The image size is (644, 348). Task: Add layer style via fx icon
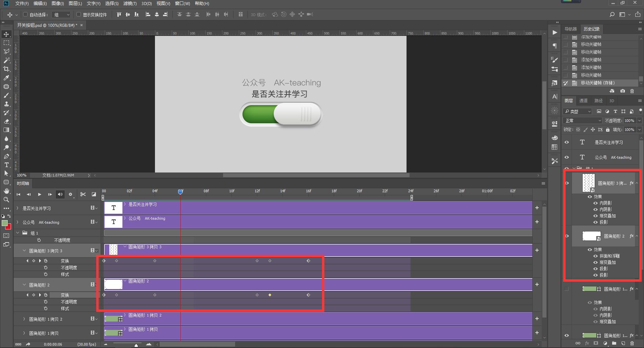click(587, 343)
